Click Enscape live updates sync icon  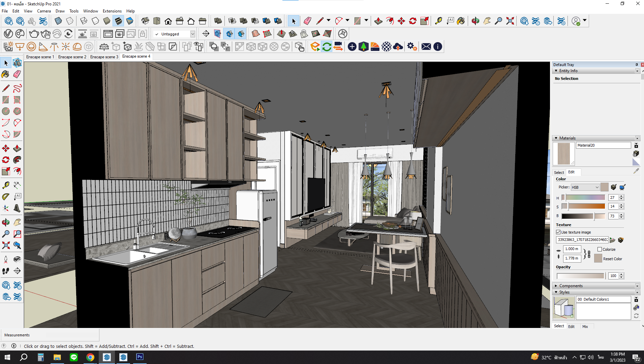327,47
